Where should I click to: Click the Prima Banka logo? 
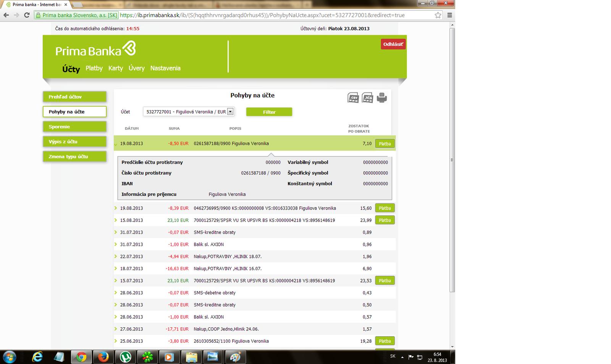coord(95,50)
